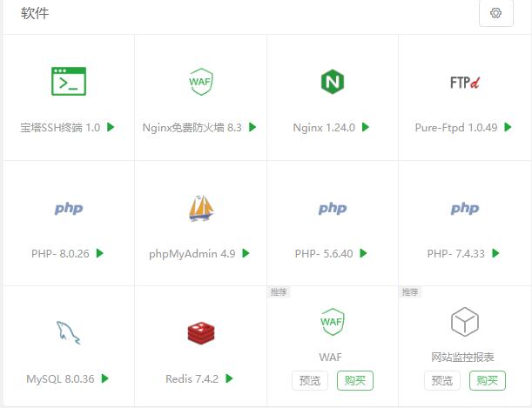Click the 预览 button under WAF
Image resolution: width=532 pixels, height=408 pixels.
pyautogui.click(x=310, y=380)
